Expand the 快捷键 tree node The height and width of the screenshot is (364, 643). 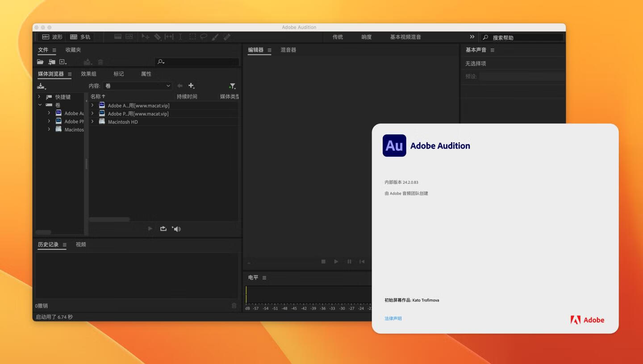39,97
